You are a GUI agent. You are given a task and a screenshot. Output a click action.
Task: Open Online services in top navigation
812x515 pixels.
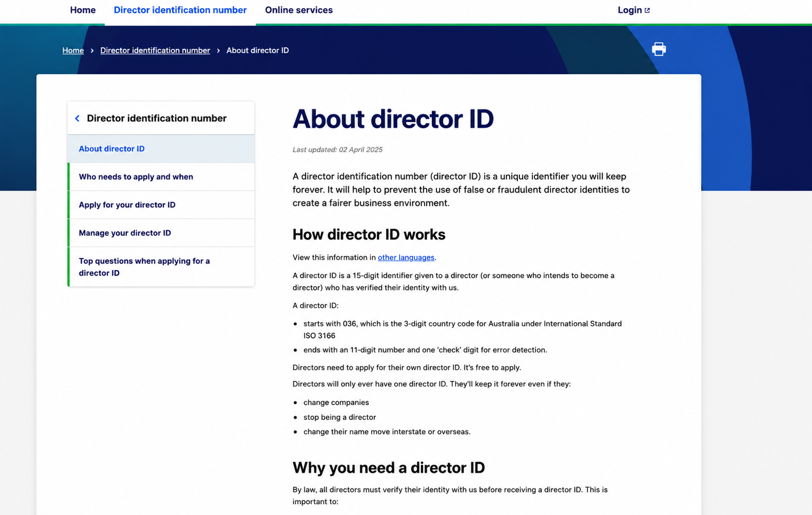pyautogui.click(x=299, y=10)
